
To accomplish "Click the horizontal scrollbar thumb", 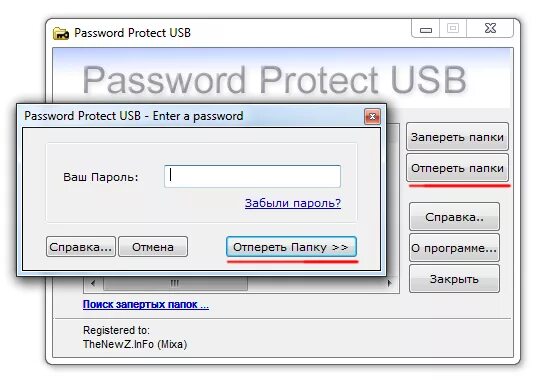I will point(175,283).
